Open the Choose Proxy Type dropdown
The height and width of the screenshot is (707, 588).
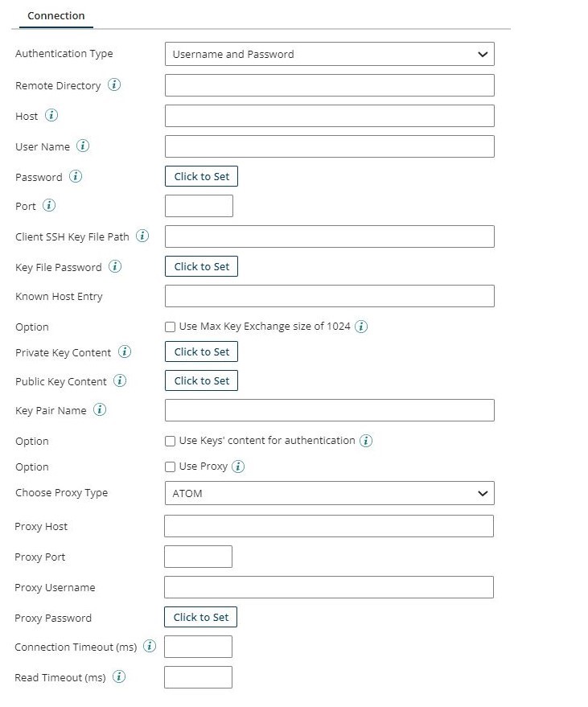[x=329, y=492]
